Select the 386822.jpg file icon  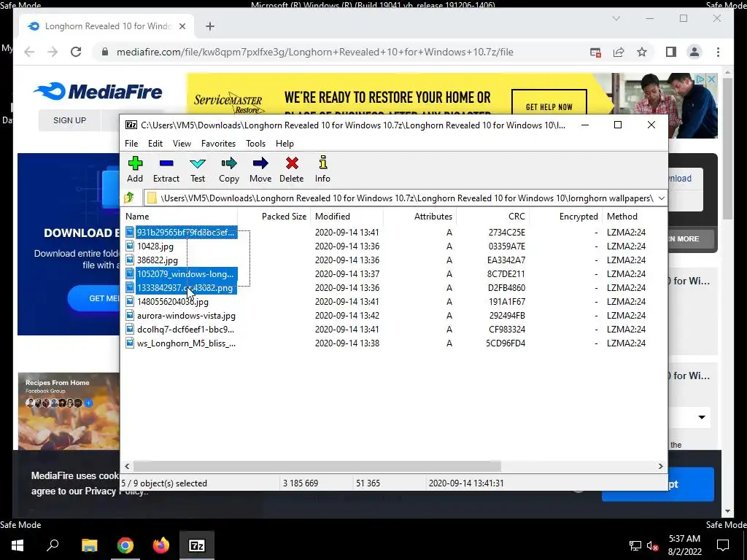[130, 260]
